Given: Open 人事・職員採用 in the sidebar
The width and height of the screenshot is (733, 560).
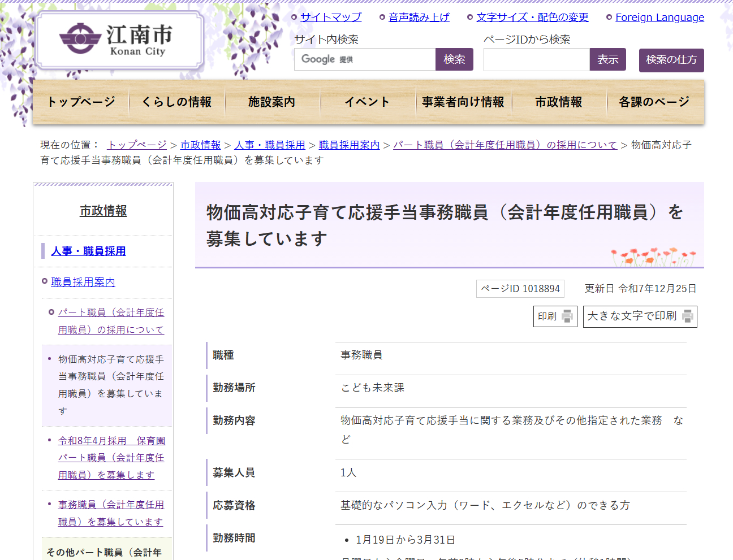Looking at the screenshot, I should pyautogui.click(x=88, y=251).
